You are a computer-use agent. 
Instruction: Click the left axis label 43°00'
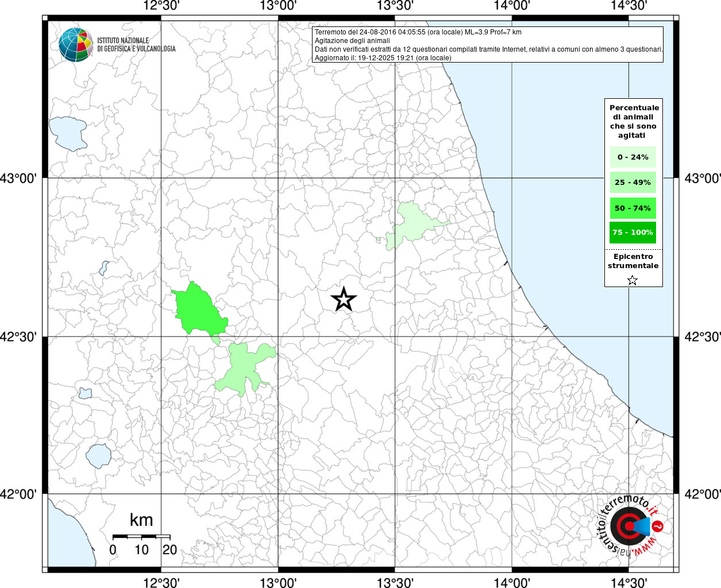click(18, 179)
